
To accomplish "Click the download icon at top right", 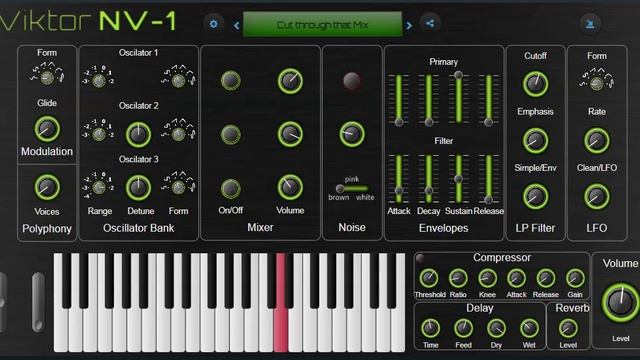I will tap(590, 24).
